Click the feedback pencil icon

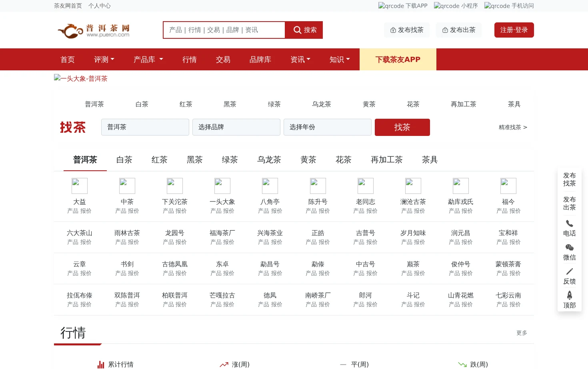pos(570,271)
